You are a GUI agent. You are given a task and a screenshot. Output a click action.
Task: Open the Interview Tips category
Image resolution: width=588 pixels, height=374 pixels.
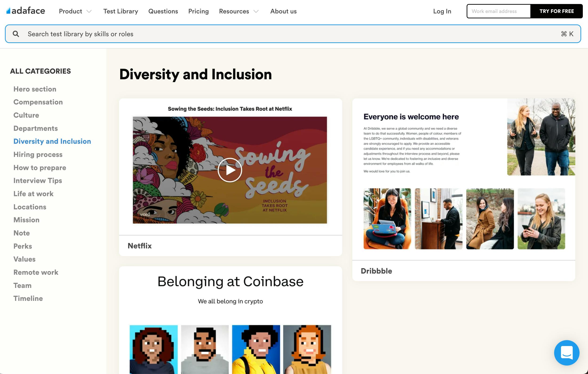coord(38,180)
